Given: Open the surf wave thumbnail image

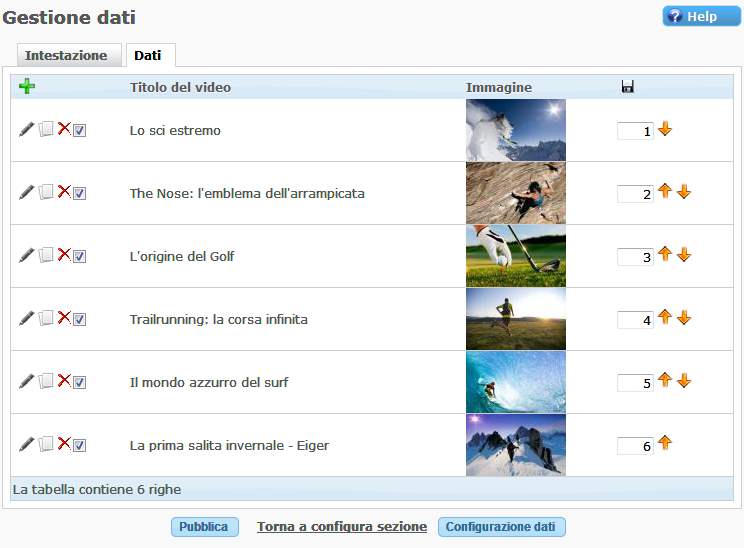Looking at the screenshot, I should pos(515,382).
